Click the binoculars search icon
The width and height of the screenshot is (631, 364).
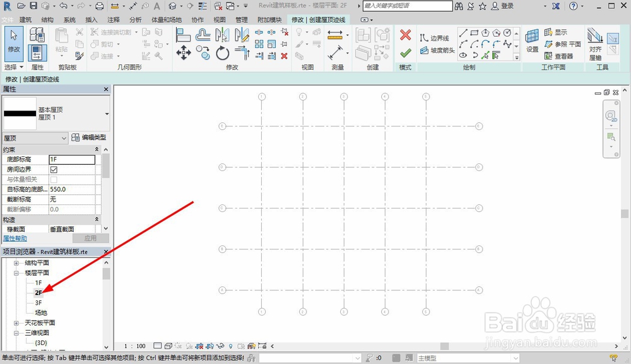tap(459, 6)
